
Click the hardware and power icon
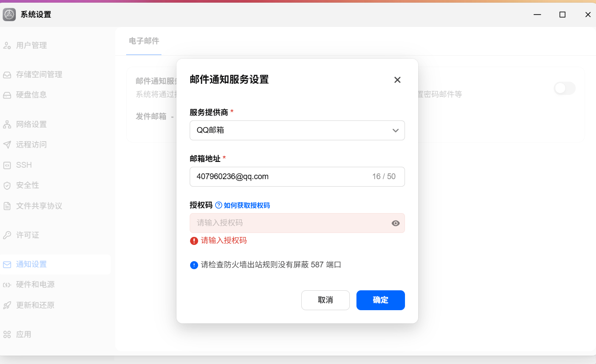[x=7, y=285]
